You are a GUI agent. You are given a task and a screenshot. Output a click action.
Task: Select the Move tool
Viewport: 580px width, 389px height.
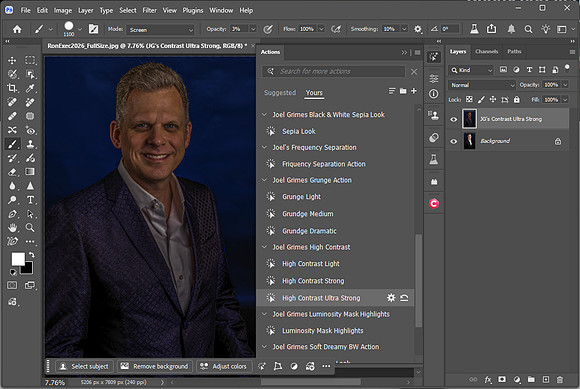12,60
